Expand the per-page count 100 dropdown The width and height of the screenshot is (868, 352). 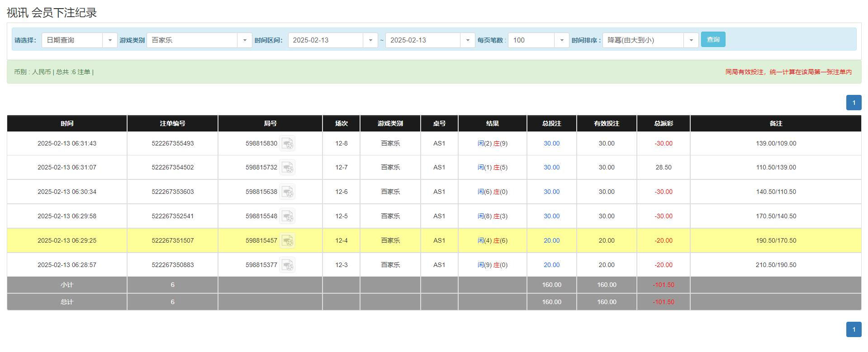[561, 40]
